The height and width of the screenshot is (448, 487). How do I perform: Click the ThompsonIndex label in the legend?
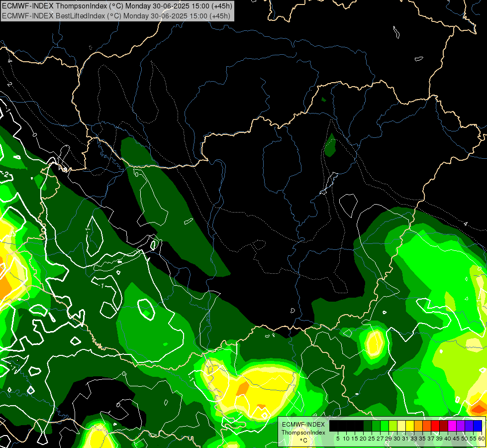coord(303,433)
